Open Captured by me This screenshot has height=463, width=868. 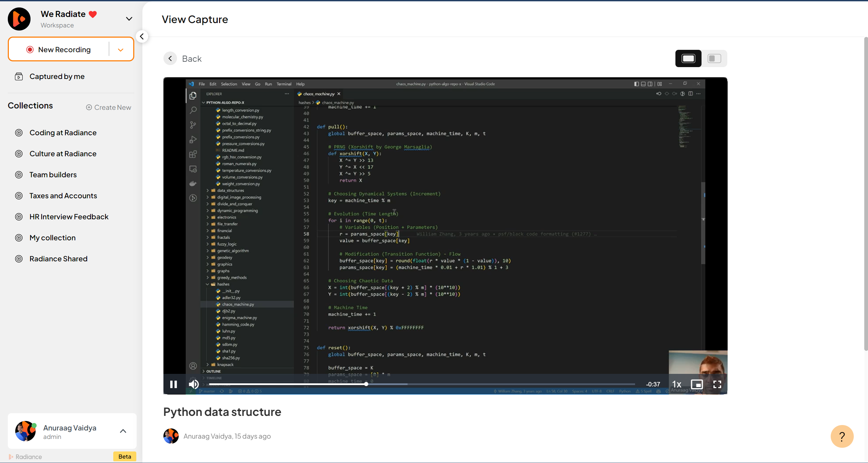[57, 77]
